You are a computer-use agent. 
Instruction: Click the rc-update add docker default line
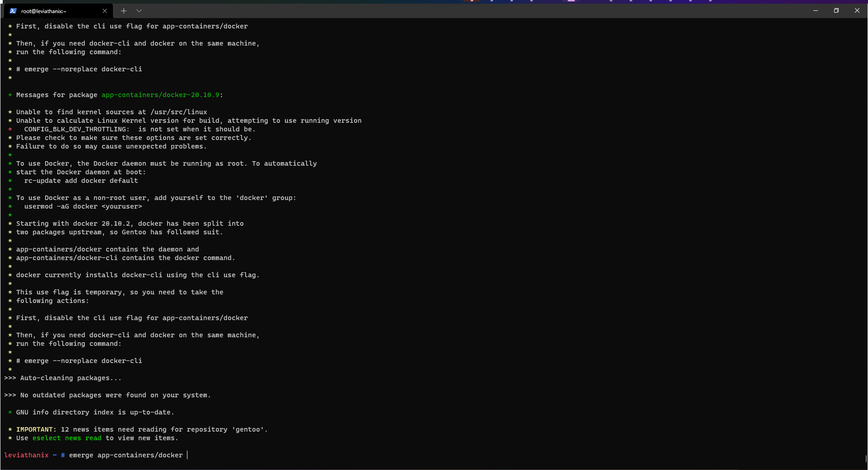click(80, 181)
